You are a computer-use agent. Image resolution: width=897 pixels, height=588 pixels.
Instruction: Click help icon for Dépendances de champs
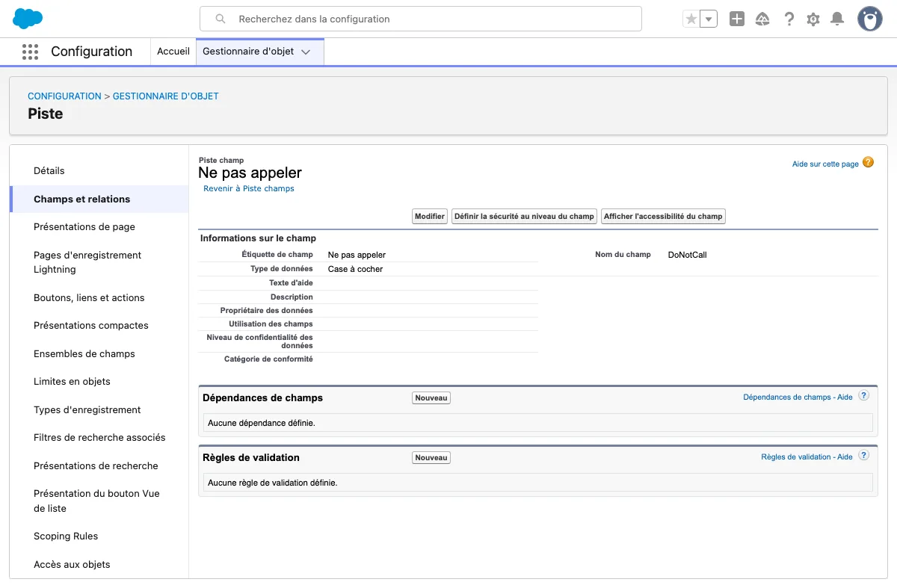(864, 396)
